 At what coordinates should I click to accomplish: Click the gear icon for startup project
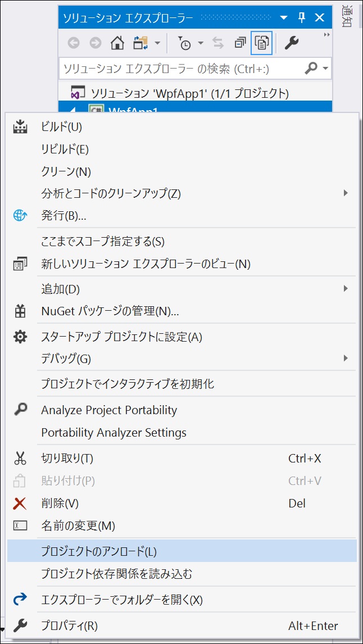point(20,337)
